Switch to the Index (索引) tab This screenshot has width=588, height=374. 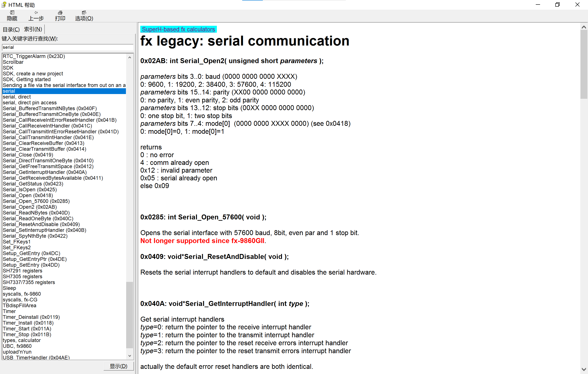pyautogui.click(x=33, y=29)
